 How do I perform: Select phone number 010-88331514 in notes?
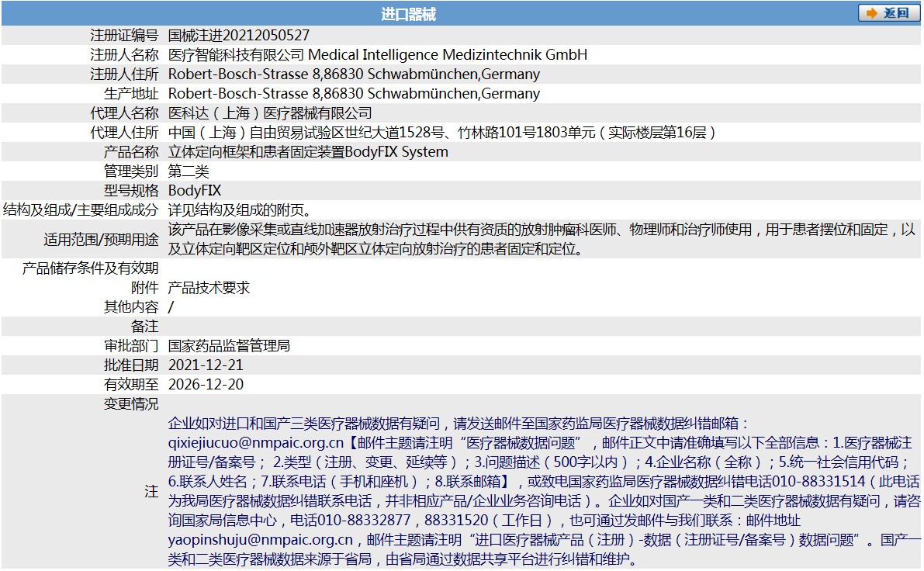click(818, 482)
